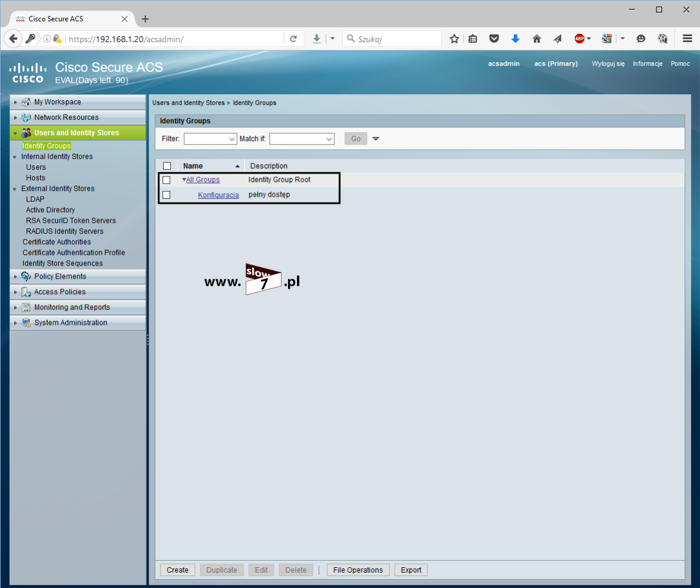Screen dimensions: 700x588
Task: Open the dropdown arrow beside S3 icon
Action: point(622,39)
